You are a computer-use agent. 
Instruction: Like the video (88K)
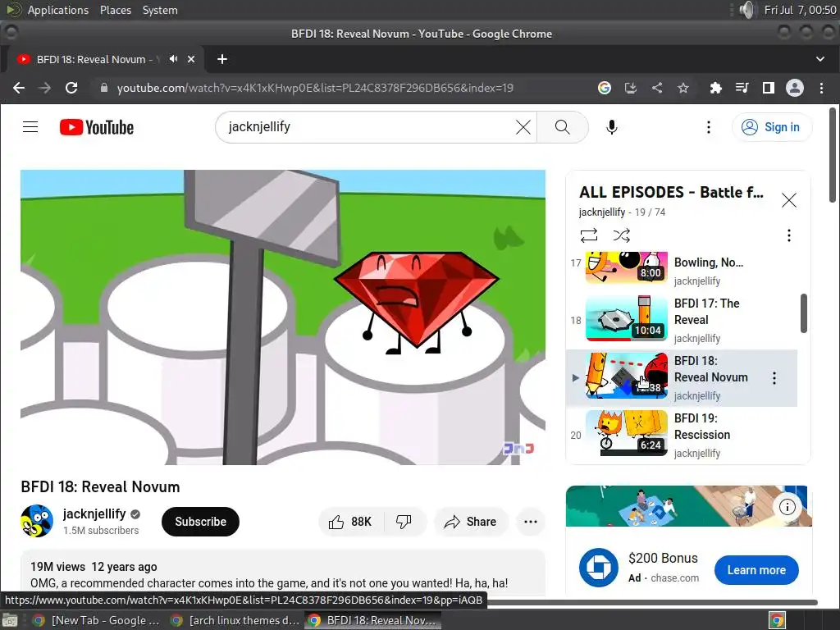click(349, 522)
